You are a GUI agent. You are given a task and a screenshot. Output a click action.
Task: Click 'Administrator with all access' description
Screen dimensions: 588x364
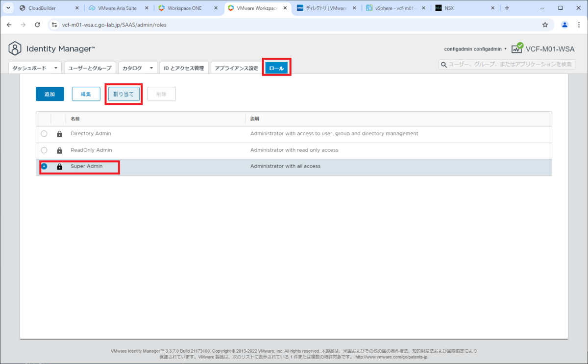pos(285,166)
